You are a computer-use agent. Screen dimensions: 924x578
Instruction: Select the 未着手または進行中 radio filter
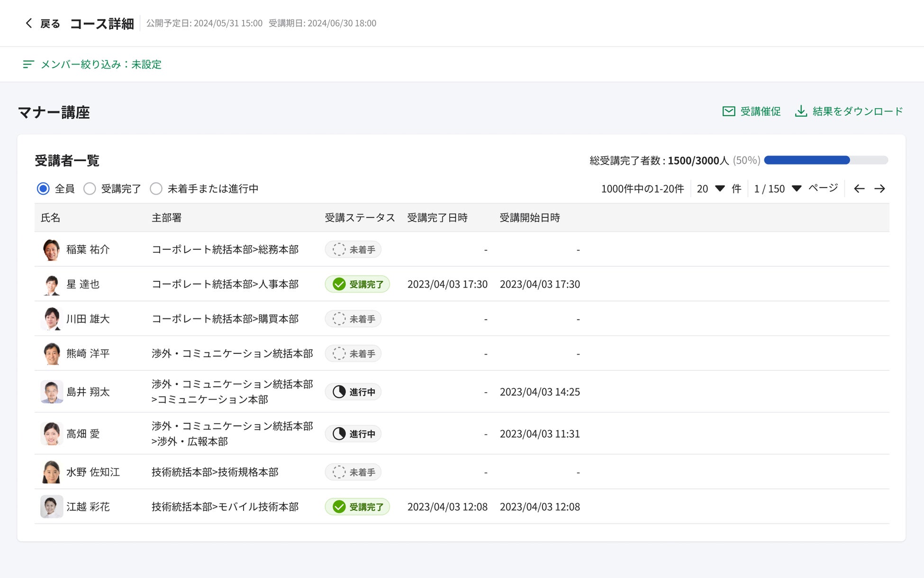coord(156,189)
